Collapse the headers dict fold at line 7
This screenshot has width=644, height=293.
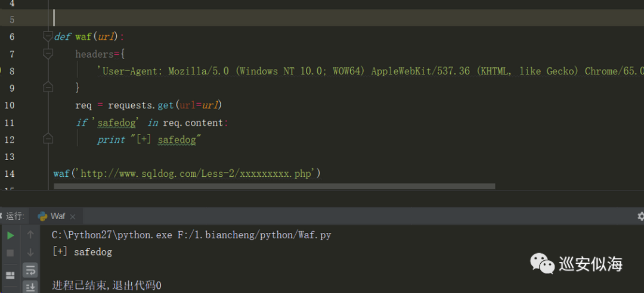point(48,54)
